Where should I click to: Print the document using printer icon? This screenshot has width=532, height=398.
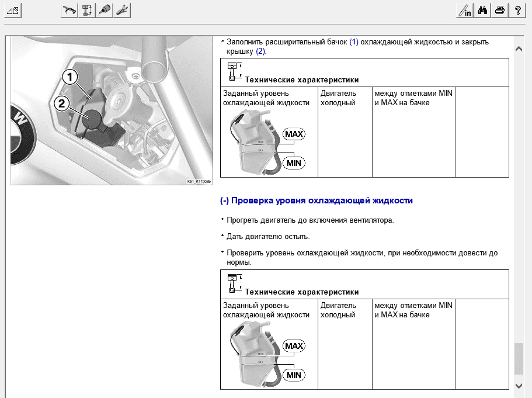point(500,10)
